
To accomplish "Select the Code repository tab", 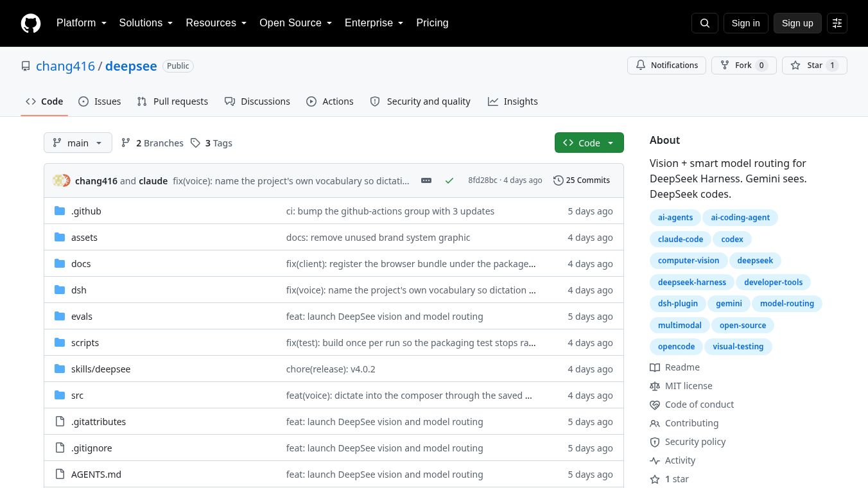I will pos(44,101).
